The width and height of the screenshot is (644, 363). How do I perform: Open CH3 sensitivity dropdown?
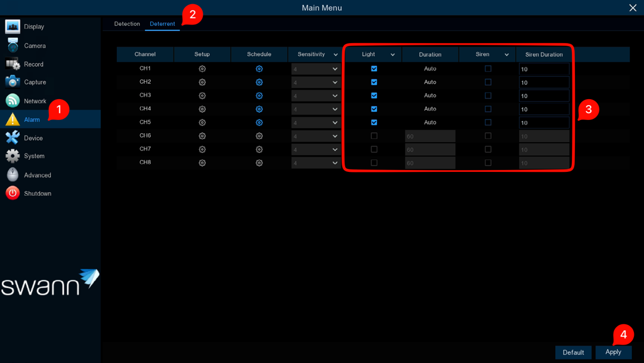point(316,96)
